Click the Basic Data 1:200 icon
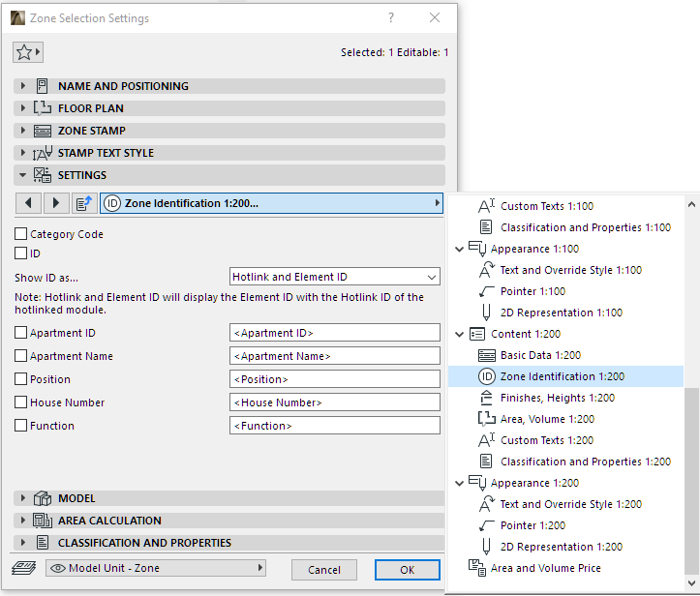The height and width of the screenshot is (596, 700). (487, 355)
